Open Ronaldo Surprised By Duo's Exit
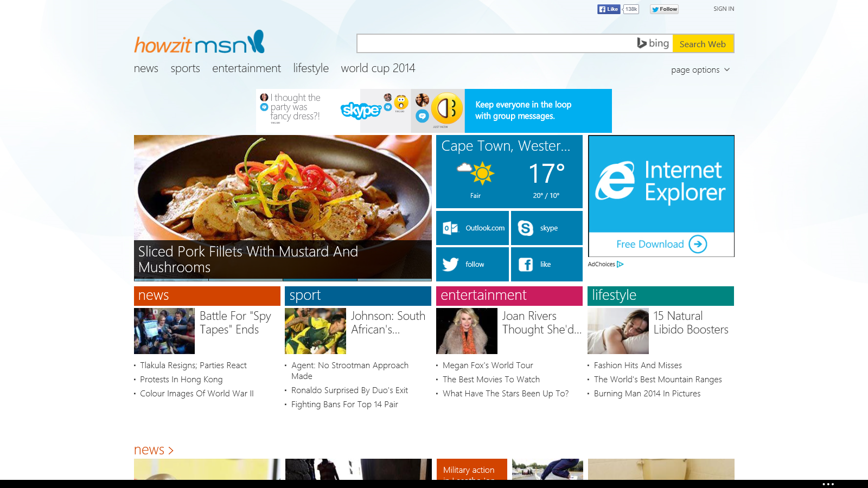The width and height of the screenshot is (868, 488). coord(349,390)
